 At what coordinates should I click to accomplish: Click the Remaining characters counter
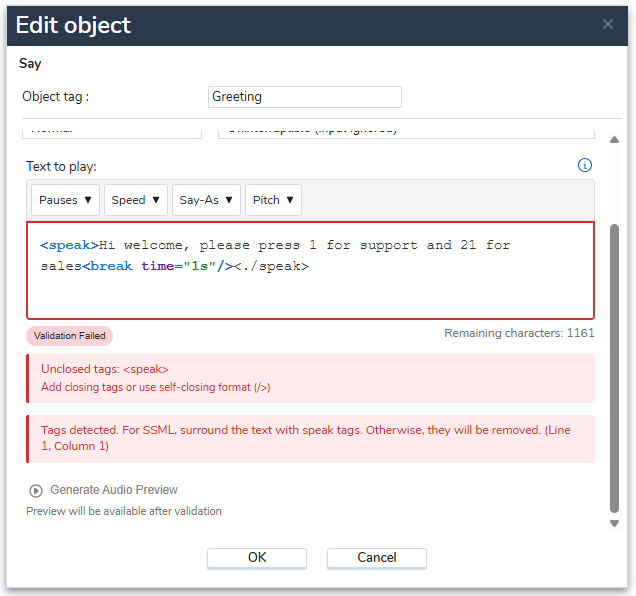pos(519,333)
